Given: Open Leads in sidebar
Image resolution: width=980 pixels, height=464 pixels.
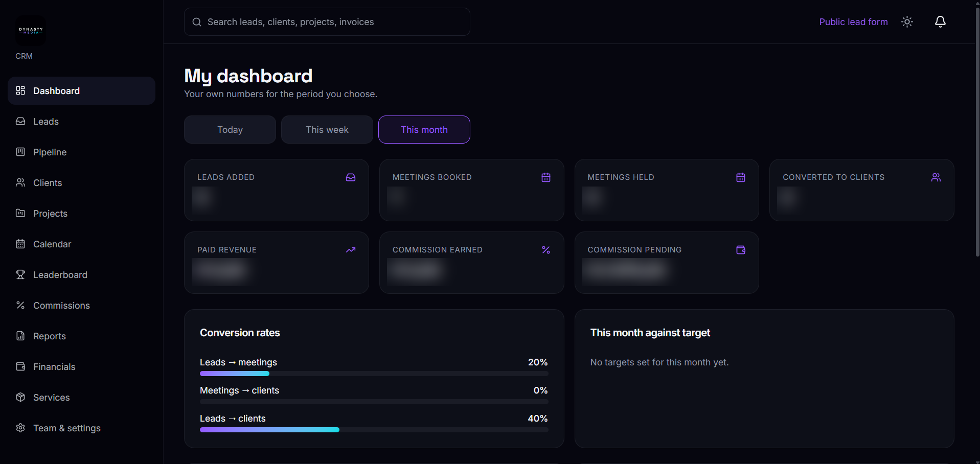Looking at the screenshot, I should (x=81, y=122).
